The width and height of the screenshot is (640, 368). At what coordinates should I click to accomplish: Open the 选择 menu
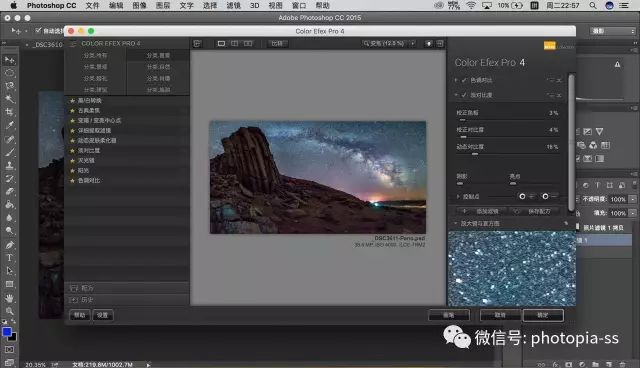[x=210, y=5]
